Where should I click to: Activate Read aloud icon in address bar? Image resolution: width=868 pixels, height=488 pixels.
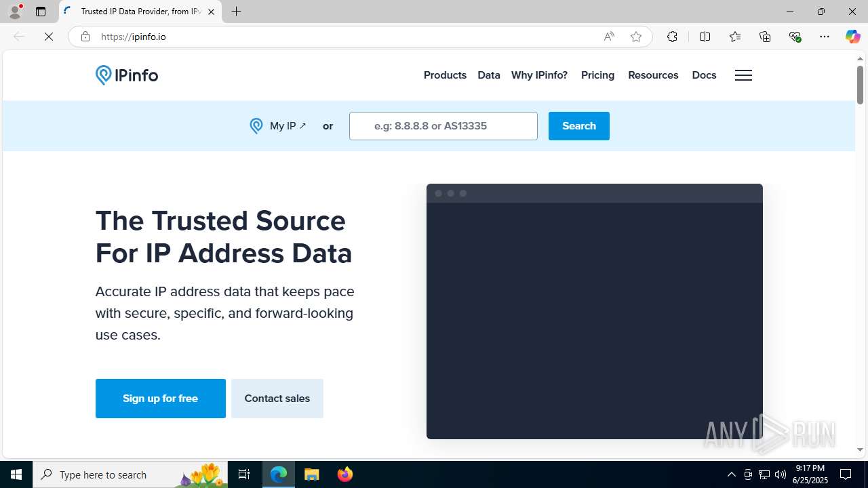[x=609, y=37]
